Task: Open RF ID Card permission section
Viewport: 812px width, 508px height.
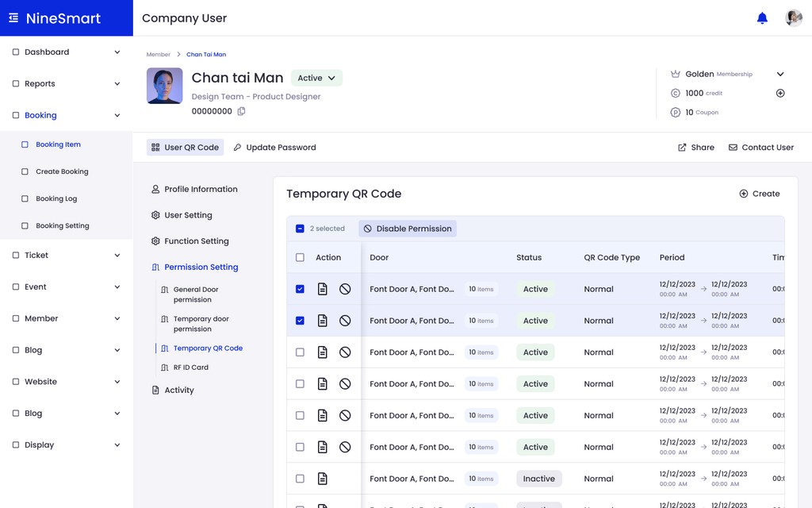Action: coord(190,368)
